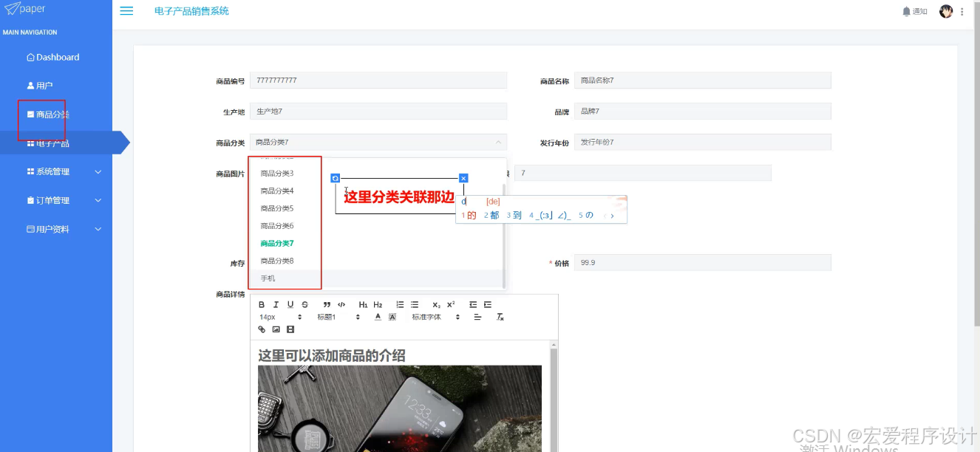980x452 pixels.
Task: Choose IME candidate 都
Action: coord(491,216)
